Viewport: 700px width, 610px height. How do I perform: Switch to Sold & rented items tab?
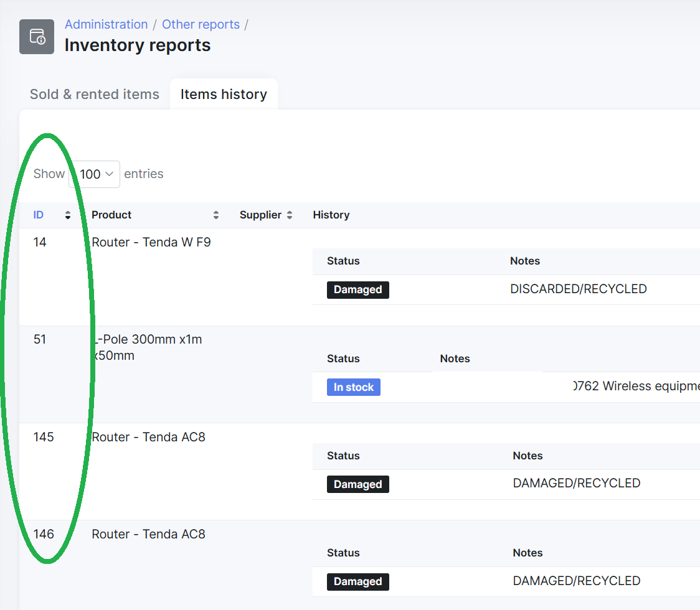tap(95, 94)
